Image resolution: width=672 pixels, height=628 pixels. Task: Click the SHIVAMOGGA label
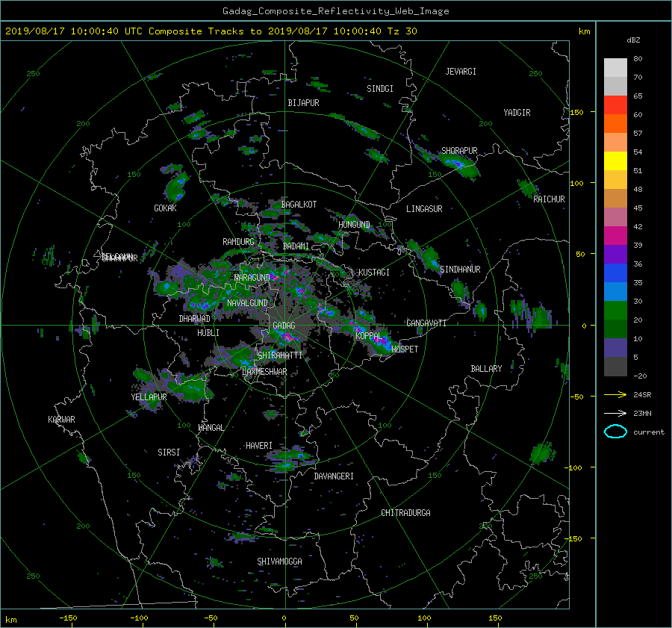279,562
